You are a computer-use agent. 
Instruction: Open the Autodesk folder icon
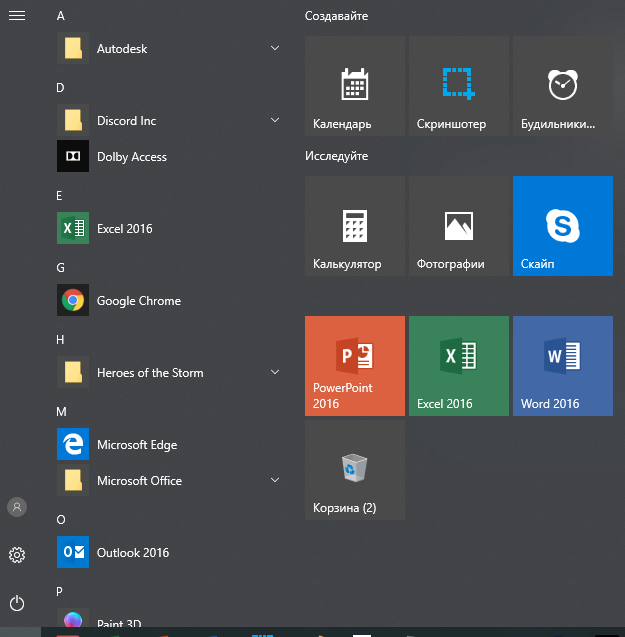coord(73,48)
